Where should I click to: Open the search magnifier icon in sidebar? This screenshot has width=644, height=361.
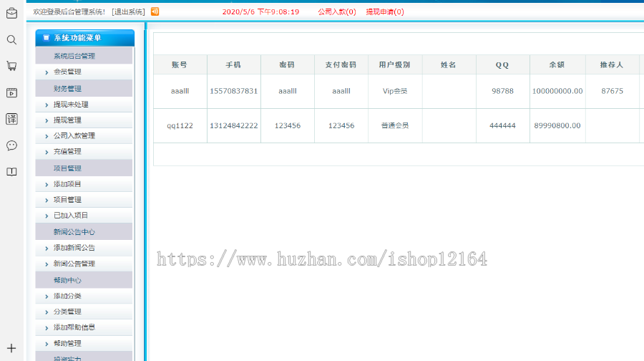(x=11, y=40)
